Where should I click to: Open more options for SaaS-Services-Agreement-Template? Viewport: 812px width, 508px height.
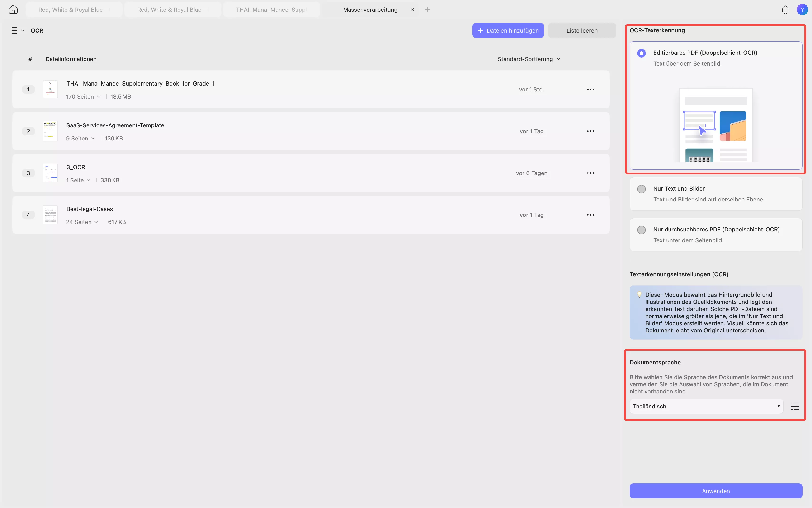coord(590,131)
